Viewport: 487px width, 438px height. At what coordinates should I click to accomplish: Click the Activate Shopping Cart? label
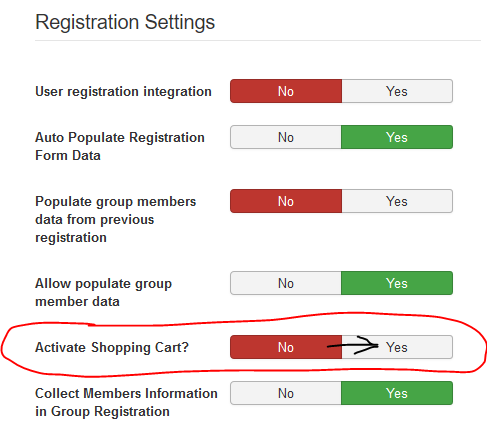tap(112, 347)
